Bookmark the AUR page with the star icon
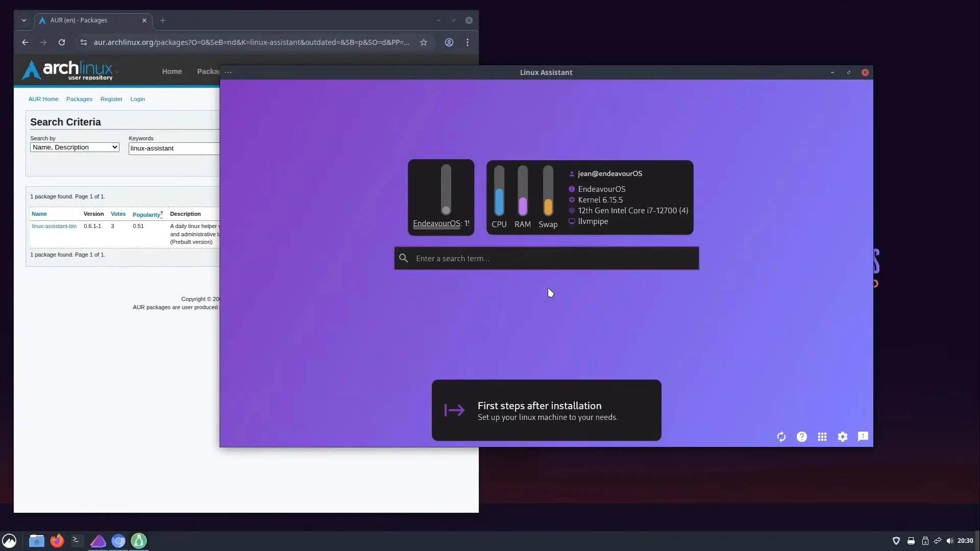Image resolution: width=980 pixels, height=551 pixels. pos(424,42)
